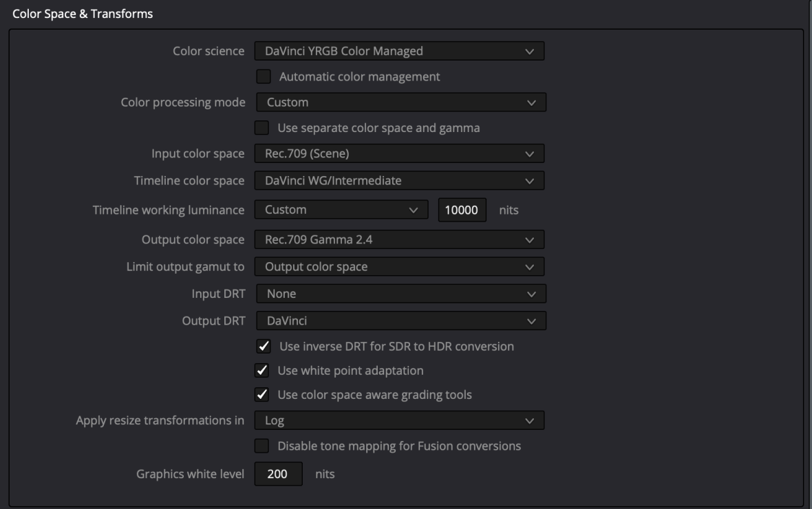Open the Output DRT DaVinci dropdown

[400, 321]
